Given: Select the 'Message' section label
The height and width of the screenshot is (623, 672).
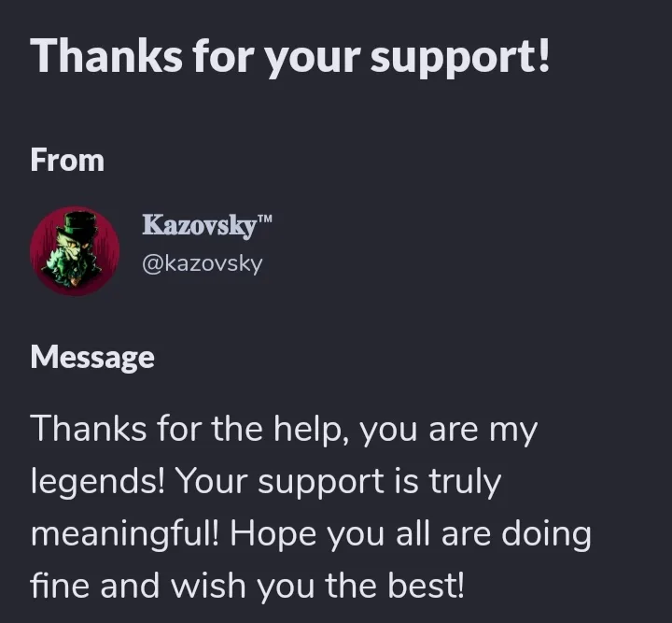Looking at the screenshot, I should (92, 357).
